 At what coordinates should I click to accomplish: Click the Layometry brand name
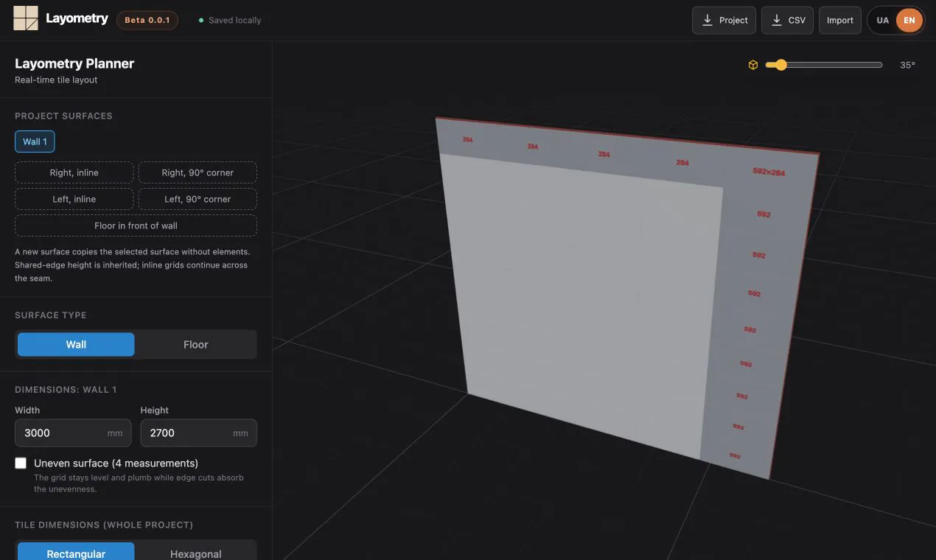[x=77, y=18]
